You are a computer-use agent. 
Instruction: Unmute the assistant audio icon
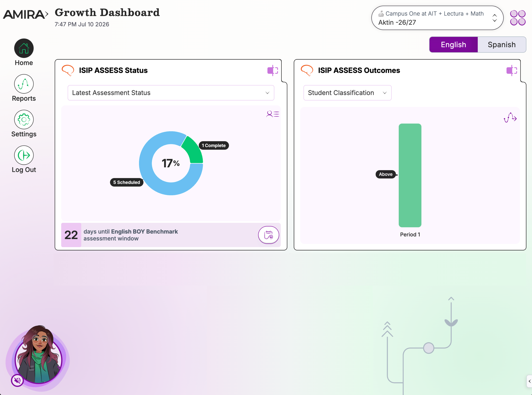(17, 380)
